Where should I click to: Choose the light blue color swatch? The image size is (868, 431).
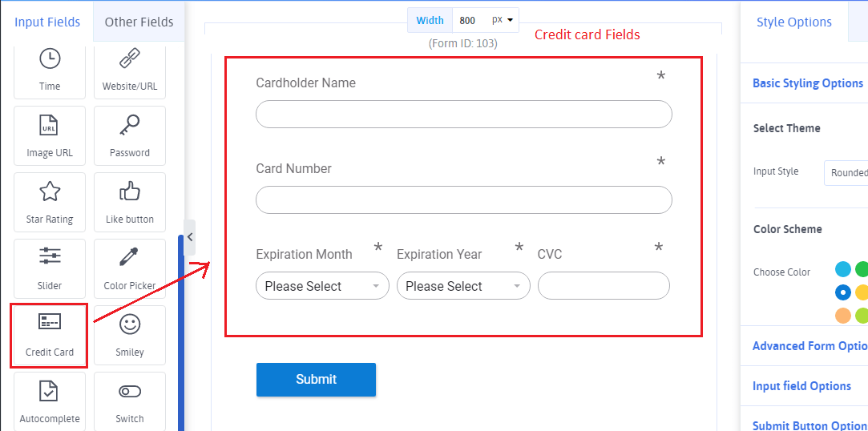842,269
